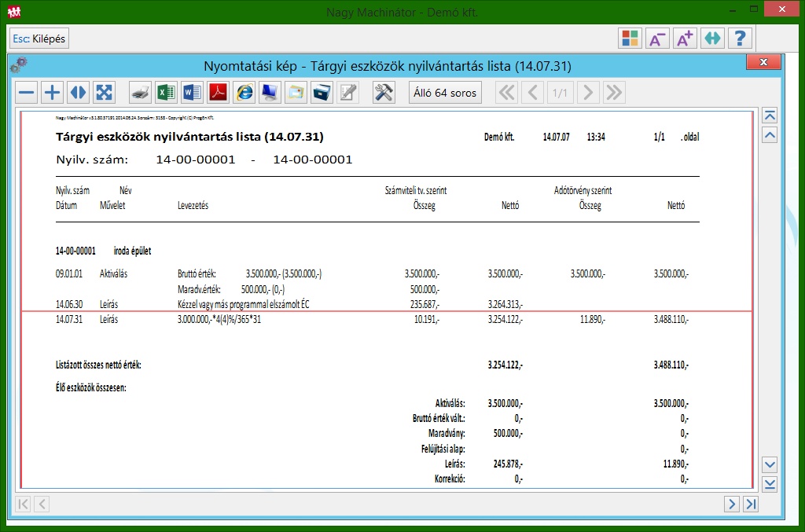Image resolution: width=805 pixels, height=532 pixels.
Task: Open the color theme squares icon
Action: [x=629, y=39]
